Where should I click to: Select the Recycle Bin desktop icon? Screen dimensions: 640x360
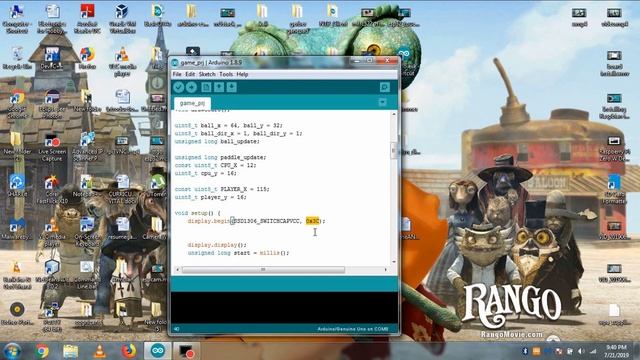[17, 59]
